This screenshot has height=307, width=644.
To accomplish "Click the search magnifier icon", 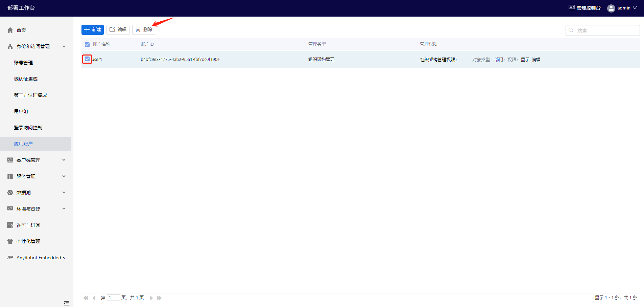I will (x=571, y=30).
